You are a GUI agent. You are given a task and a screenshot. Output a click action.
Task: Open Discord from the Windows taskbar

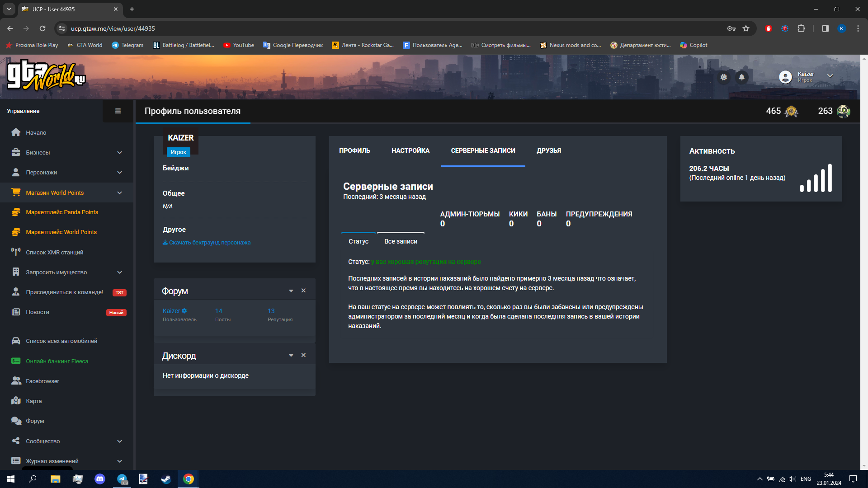point(99,479)
